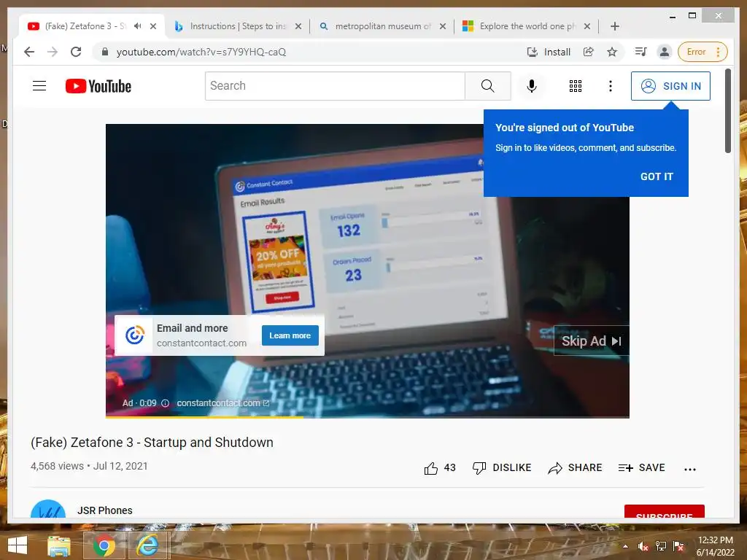The width and height of the screenshot is (747, 560).
Task: Open more actions ellipsis under video
Action: coord(690,469)
